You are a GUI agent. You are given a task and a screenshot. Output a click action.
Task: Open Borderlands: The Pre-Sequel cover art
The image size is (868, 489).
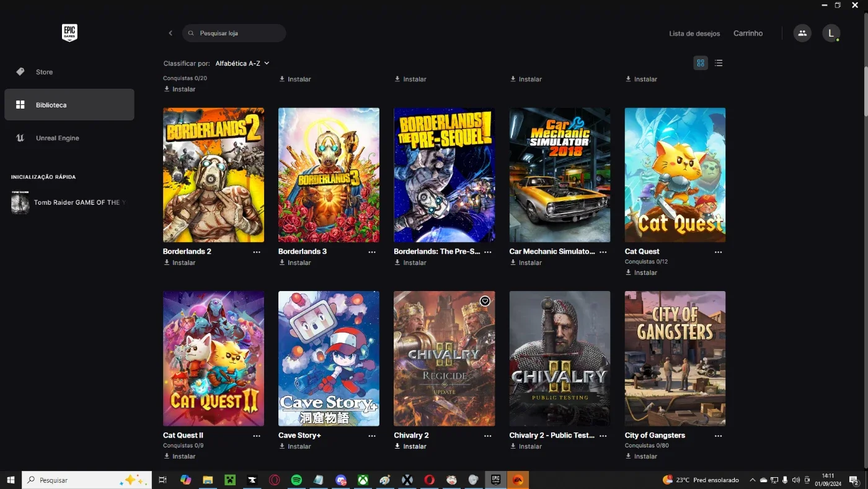coord(444,175)
